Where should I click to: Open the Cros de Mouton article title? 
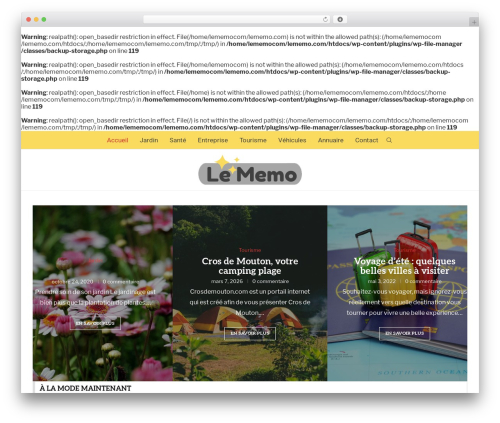(250, 266)
